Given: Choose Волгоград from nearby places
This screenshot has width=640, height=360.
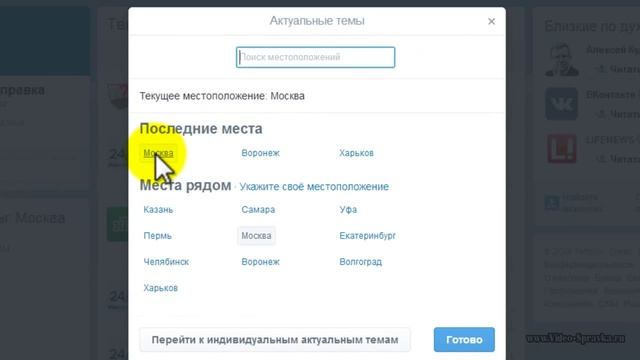Looking at the screenshot, I should point(360,262).
